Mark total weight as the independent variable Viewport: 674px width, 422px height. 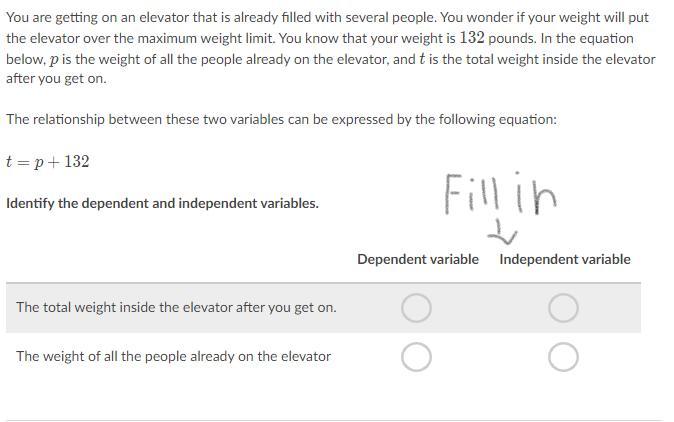563,308
